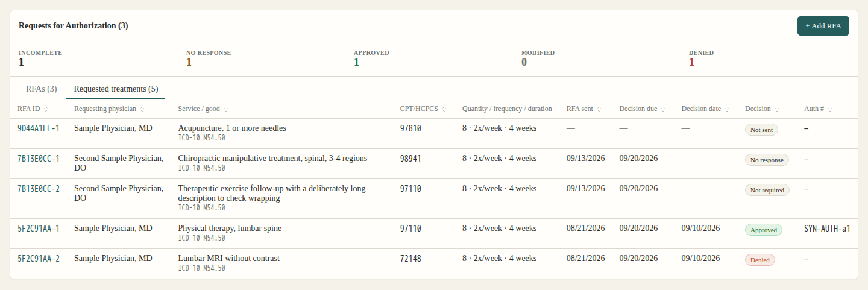The image size is (868, 290).
Task: Click the Requests for Authorization (3) heading
Action: [x=74, y=26]
